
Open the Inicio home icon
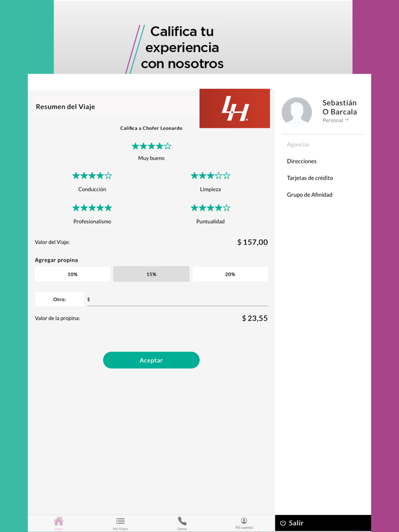[x=58, y=521]
